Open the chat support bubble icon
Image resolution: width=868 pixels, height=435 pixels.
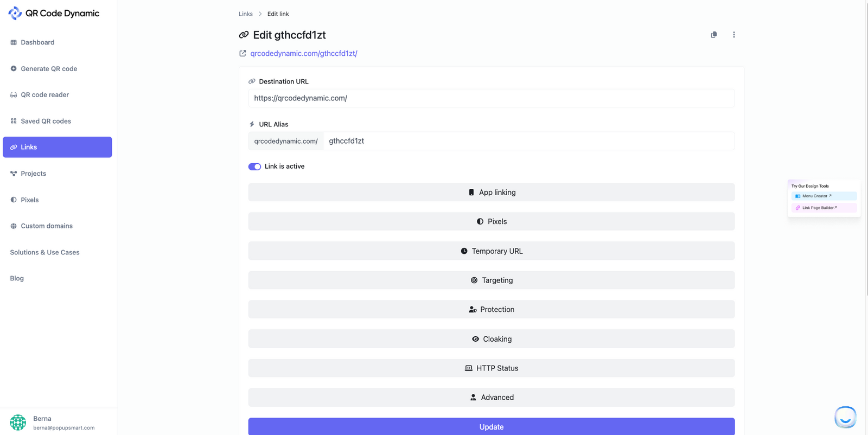[x=845, y=417]
